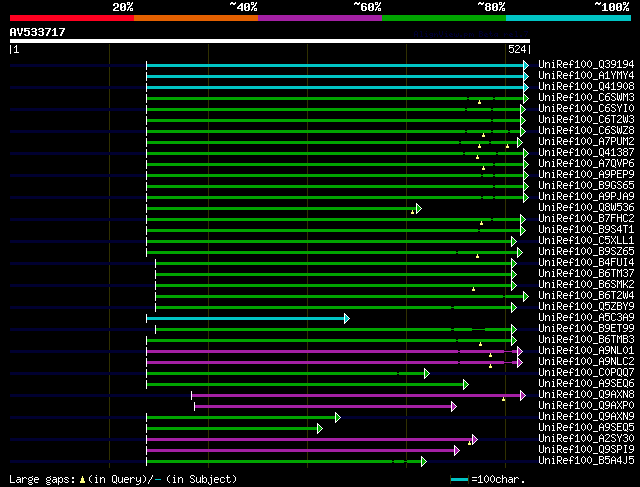Select the green A9SEQ5 alignment bar
The image size is (640, 487).
tap(234, 429)
